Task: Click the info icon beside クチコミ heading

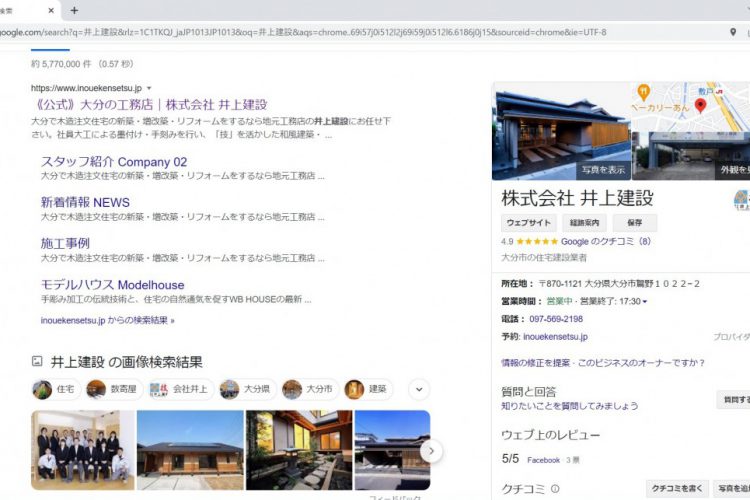Action: point(555,489)
